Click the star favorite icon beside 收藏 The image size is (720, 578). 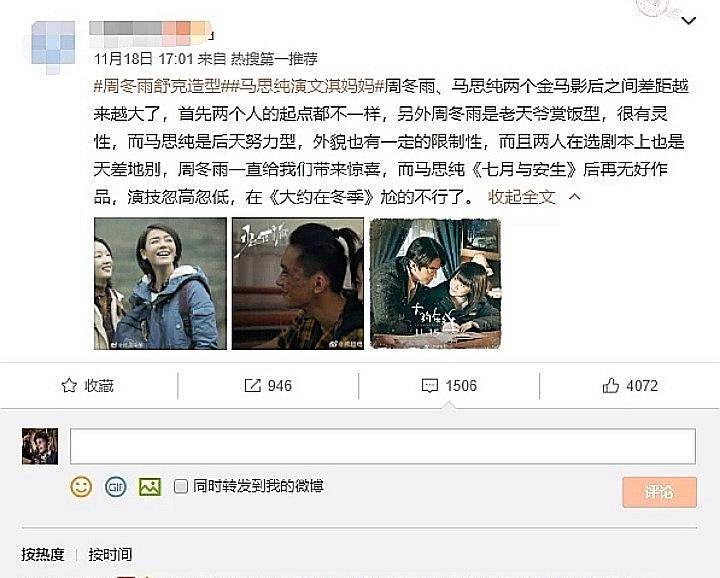[69, 385]
